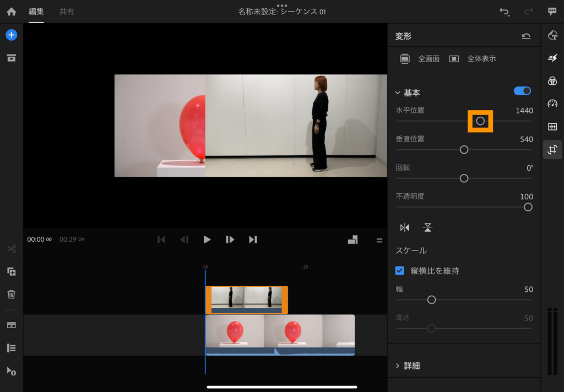This screenshot has height=392, width=564.
Task: Switch to the 共有 tab
Action: pos(67,12)
